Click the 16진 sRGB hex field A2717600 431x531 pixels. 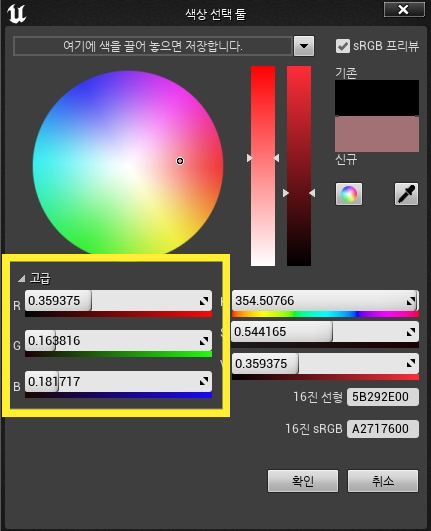coord(383,429)
